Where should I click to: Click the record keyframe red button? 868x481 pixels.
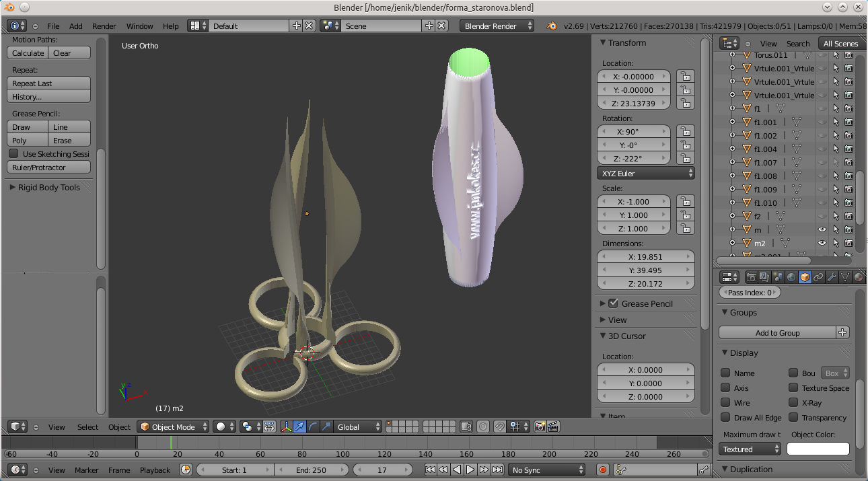[603, 470]
